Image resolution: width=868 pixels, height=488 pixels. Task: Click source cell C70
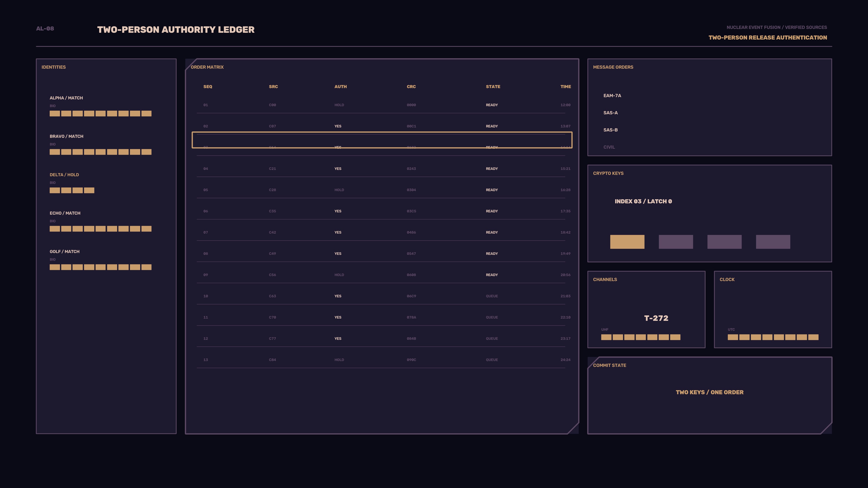pyautogui.click(x=272, y=317)
